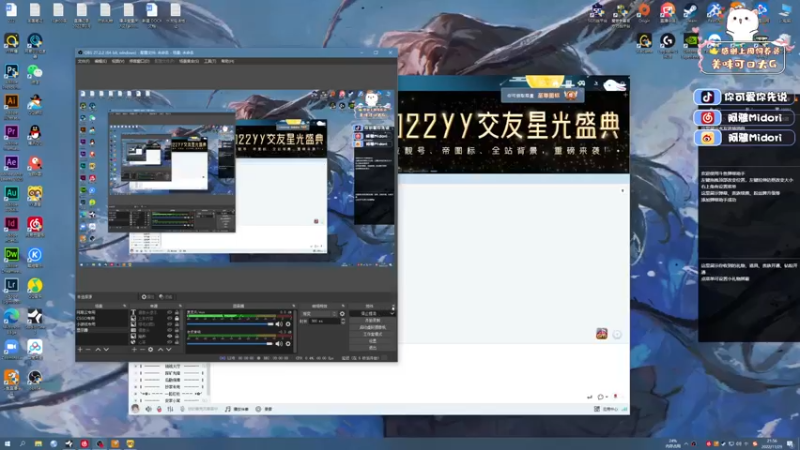Open the OBS Tools menu

pos(210,61)
